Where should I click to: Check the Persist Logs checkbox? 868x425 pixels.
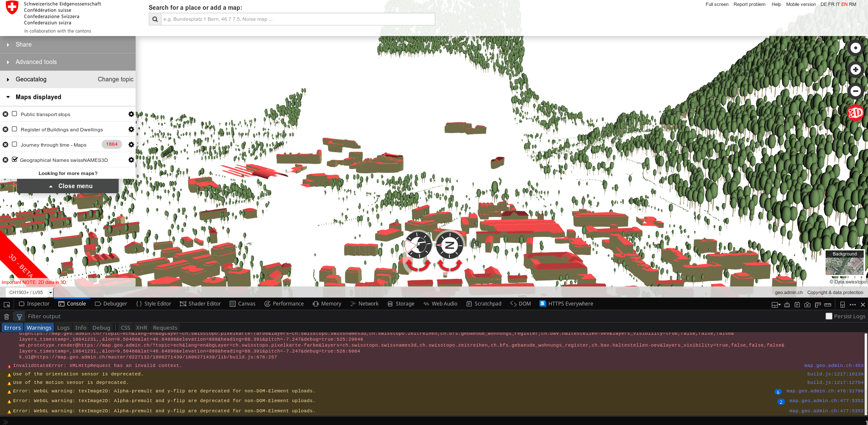click(829, 316)
